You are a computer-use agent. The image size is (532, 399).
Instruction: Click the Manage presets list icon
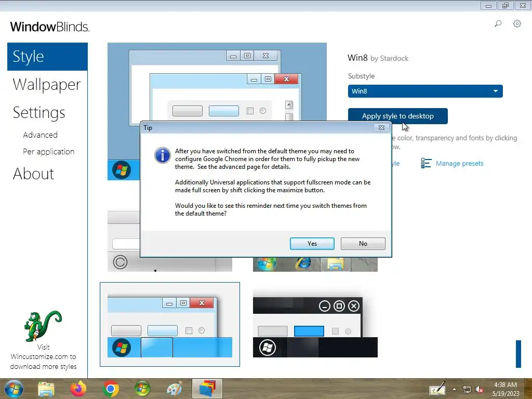pyautogui.click(x=426, y=163)
